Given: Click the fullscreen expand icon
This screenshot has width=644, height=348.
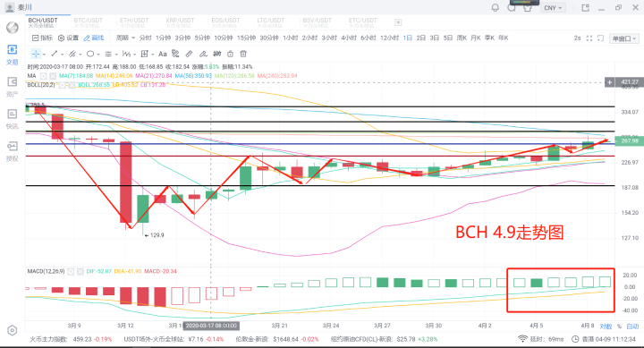Looking at the screenshot, I should (x=589, y=38).
